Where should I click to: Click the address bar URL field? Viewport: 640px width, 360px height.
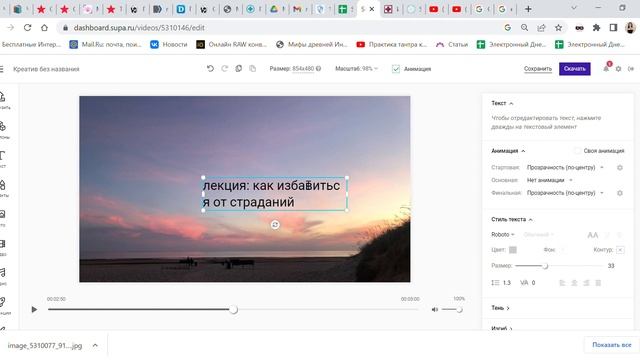pos(282,28)
